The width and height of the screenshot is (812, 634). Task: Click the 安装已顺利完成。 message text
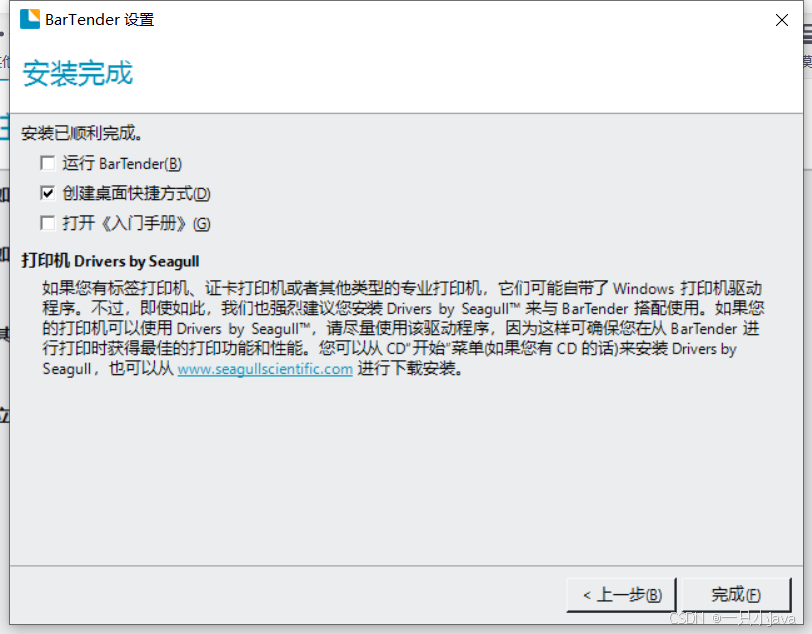point(82,133)
